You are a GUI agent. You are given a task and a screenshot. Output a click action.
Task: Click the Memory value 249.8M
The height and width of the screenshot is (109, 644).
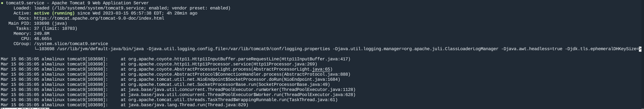click(42, 34)
